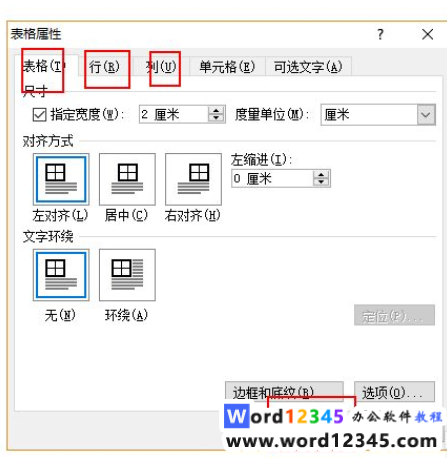
Task: Toggle the 指定宽度 checkbox
Action: (39, 115)
